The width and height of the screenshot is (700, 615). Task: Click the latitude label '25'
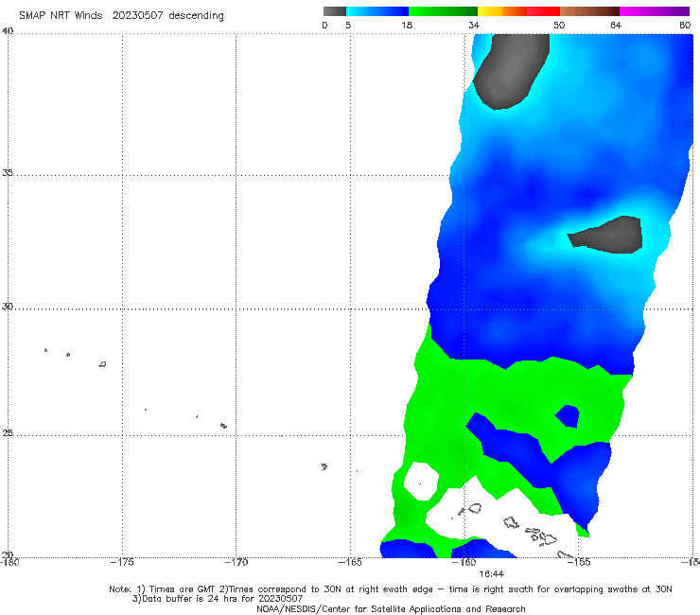pos(8,432)
